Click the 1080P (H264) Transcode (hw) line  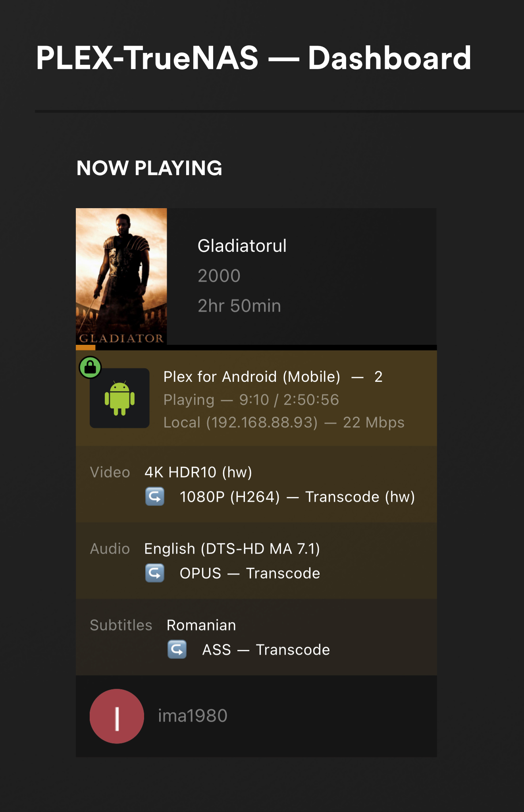[x=297, y=497]
